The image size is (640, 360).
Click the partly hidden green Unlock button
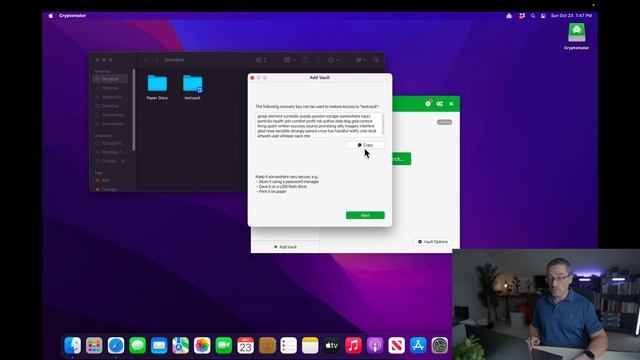pos(401,159)
